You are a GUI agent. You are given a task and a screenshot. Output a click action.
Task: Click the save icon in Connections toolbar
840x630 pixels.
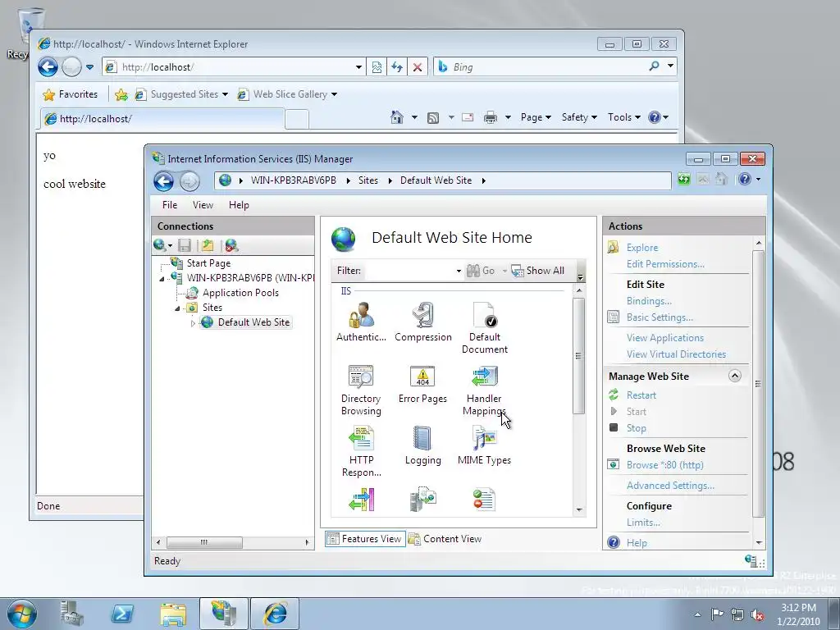[x=185, y=245]
